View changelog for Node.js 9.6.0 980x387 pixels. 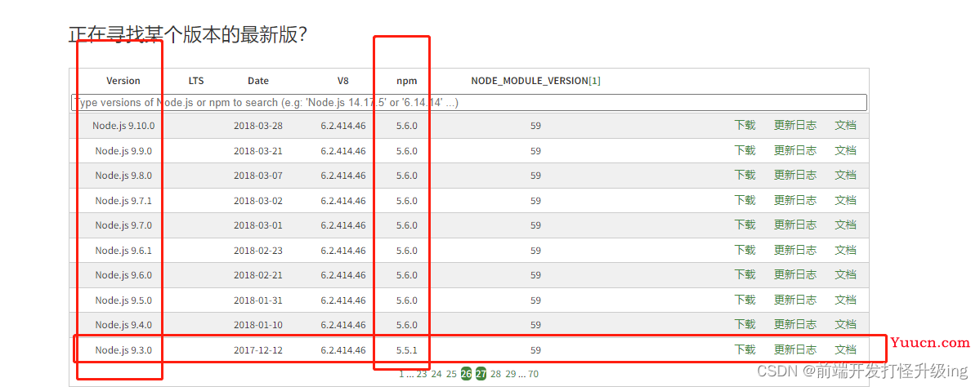795,274
